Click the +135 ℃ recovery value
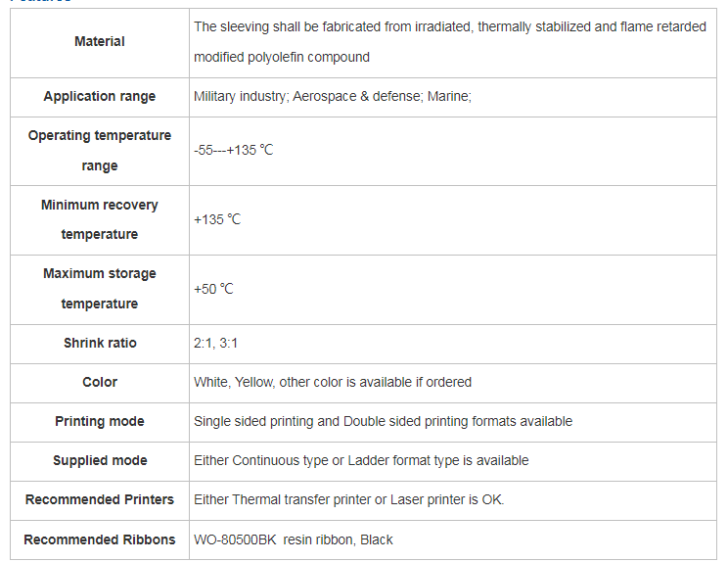Viewport: 728px width, 562px height. coord(217,219)
